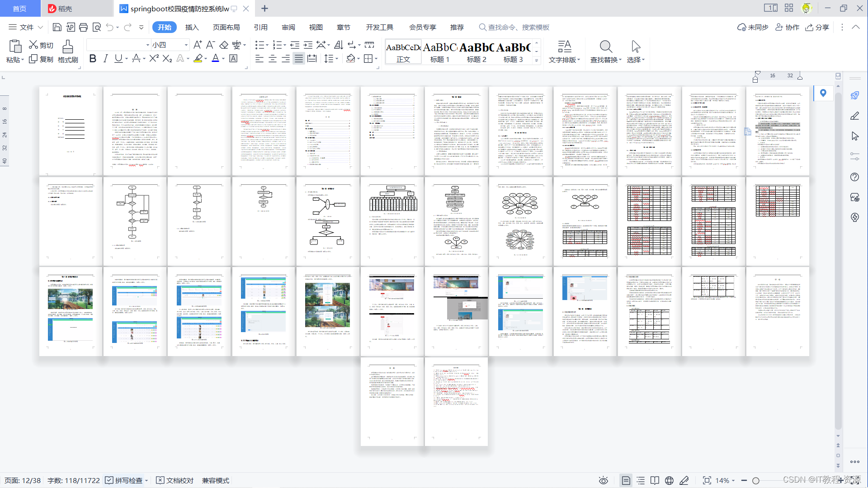Toggle bold formatting

tap(93, 59)
